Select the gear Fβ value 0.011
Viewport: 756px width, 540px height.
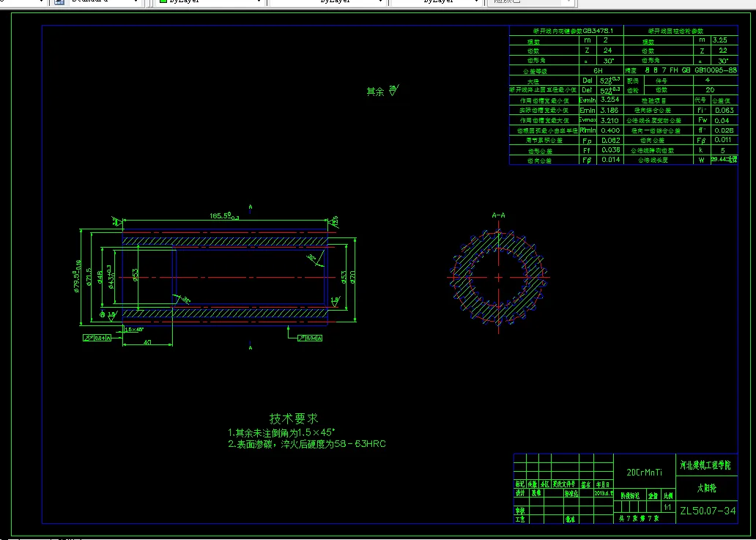coord(724,140)
